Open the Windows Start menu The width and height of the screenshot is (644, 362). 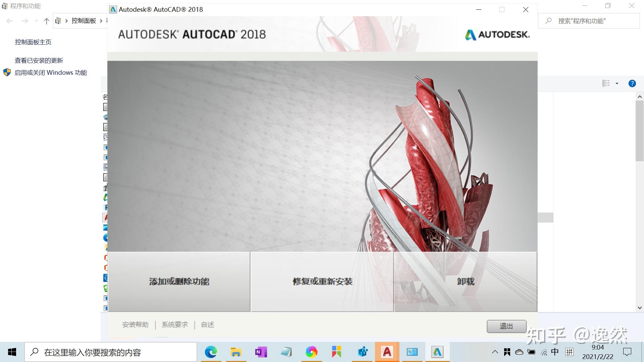click(12, 352)
